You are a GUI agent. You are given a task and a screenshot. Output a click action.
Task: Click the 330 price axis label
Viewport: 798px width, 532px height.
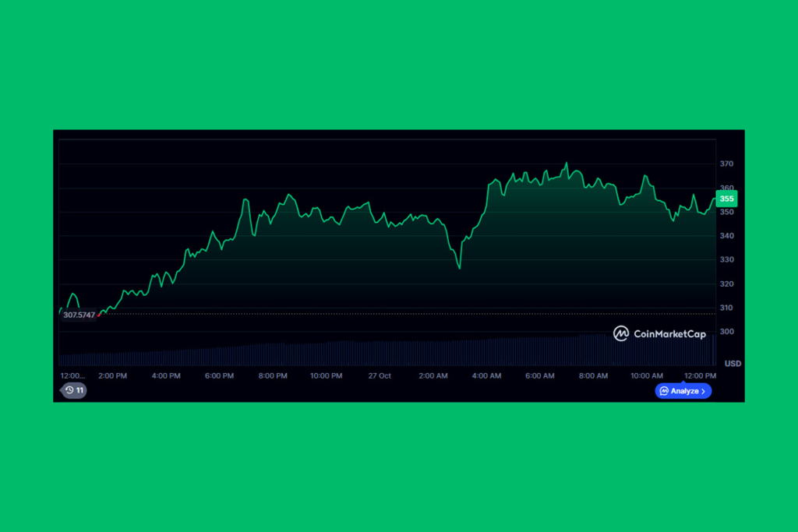pos(726,260)
